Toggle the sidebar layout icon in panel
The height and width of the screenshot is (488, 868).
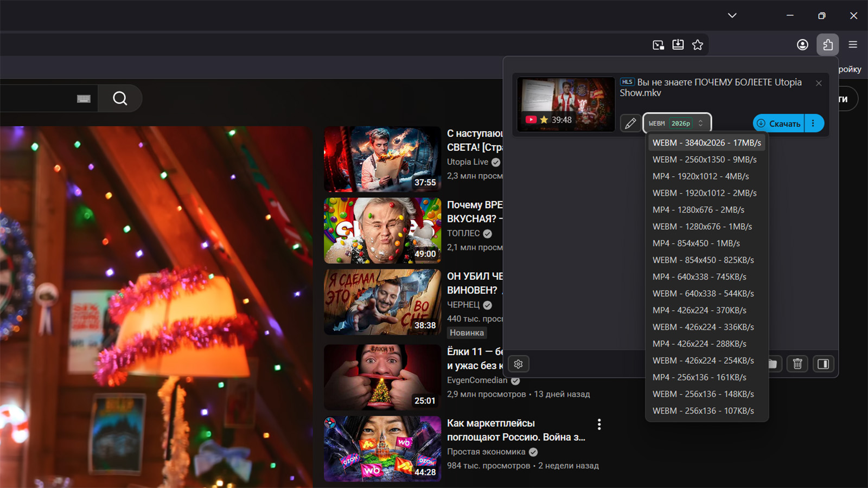pyautogui.click(x=823, y=364)
